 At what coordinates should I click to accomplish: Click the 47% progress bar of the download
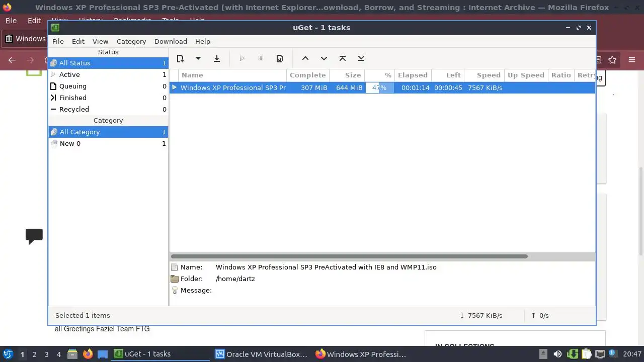[380, 87]
